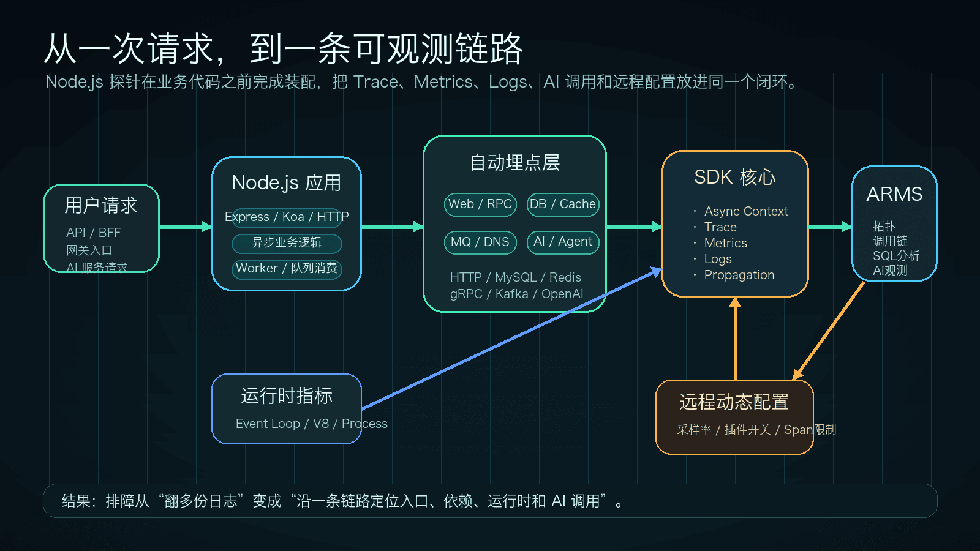Click the Event Loop / V8 / Process text

point(312,424)
